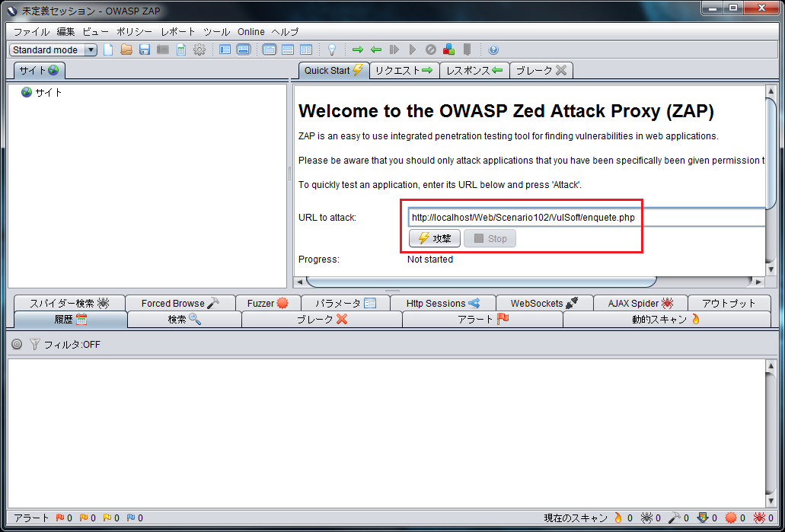Switch to the アラート alerts tab

point(483,320)
